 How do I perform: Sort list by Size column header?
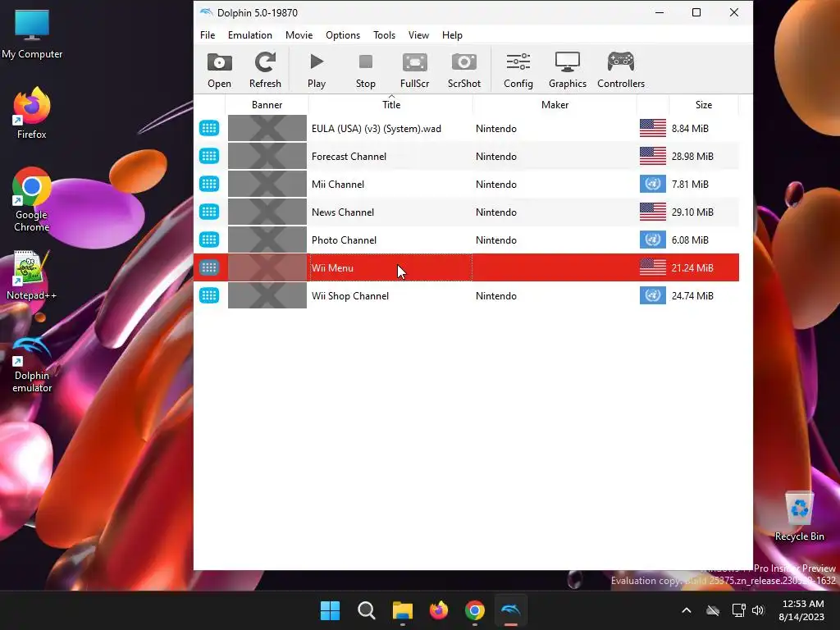pyautogui.click(x=703, y=104)
